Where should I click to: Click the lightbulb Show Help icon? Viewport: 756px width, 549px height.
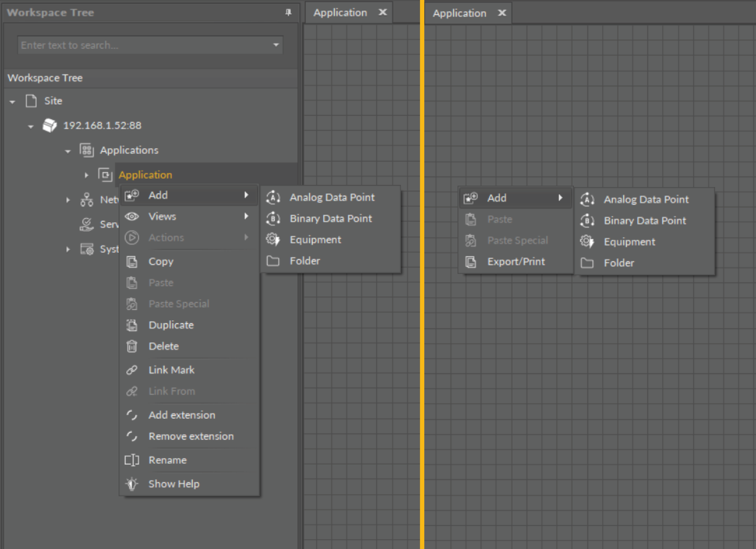pyautogui.click(x=132, y=484)
